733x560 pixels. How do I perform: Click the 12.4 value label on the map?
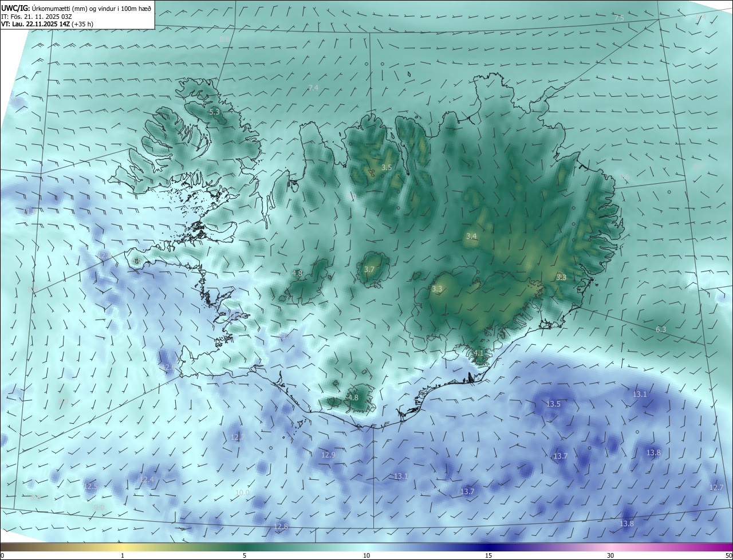tap(147, 480)
